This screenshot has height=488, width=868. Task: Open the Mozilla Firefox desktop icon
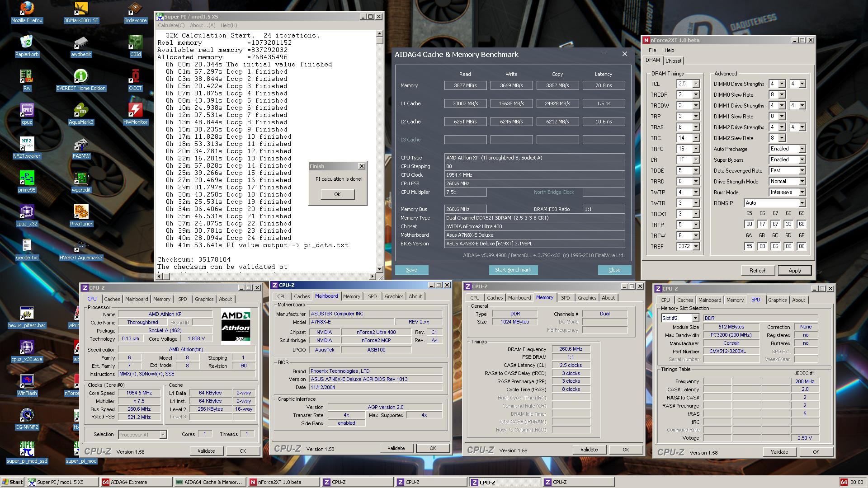coord(27,9)
